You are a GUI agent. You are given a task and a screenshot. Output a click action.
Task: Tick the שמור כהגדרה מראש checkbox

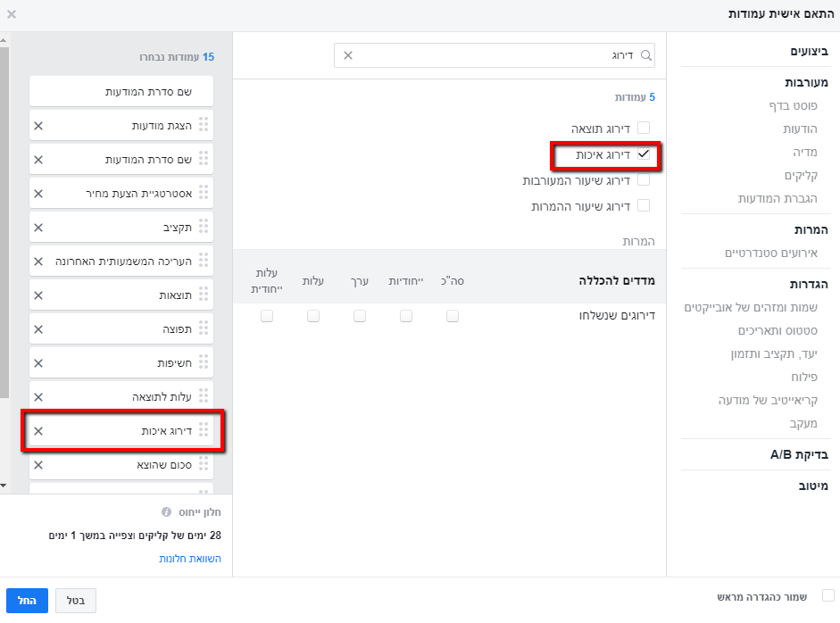828,596
